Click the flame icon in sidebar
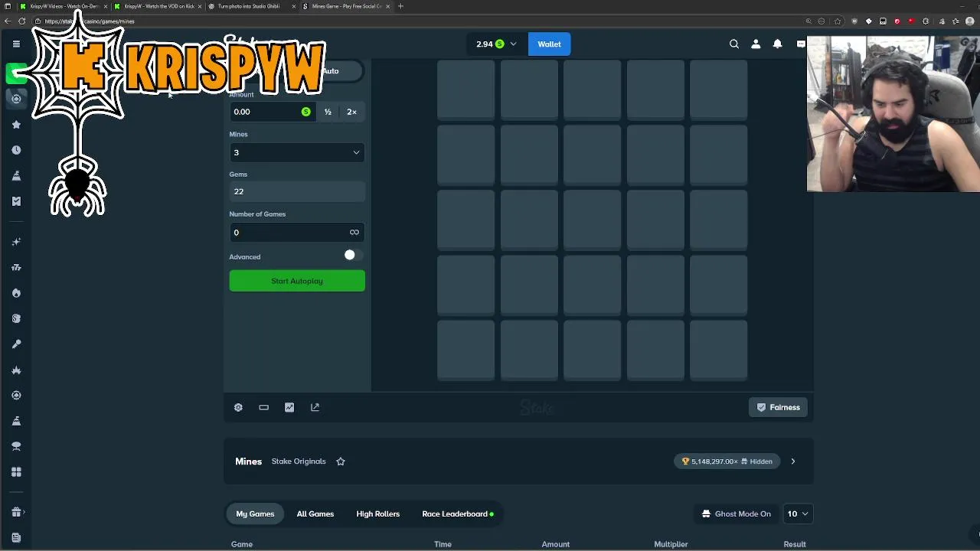This screenshot has width=980, height=551. (x=16, y=293)
